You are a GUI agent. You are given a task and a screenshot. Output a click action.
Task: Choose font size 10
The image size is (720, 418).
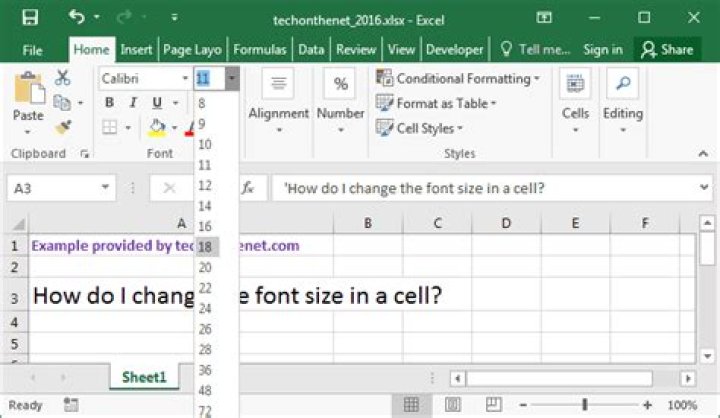205,144
